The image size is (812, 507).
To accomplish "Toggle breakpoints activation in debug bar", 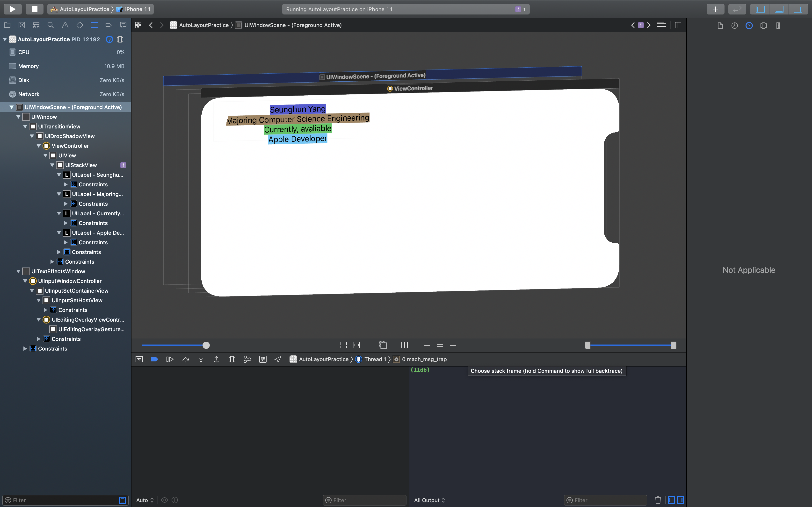I will pyautogui.click(x=154, y=359).
